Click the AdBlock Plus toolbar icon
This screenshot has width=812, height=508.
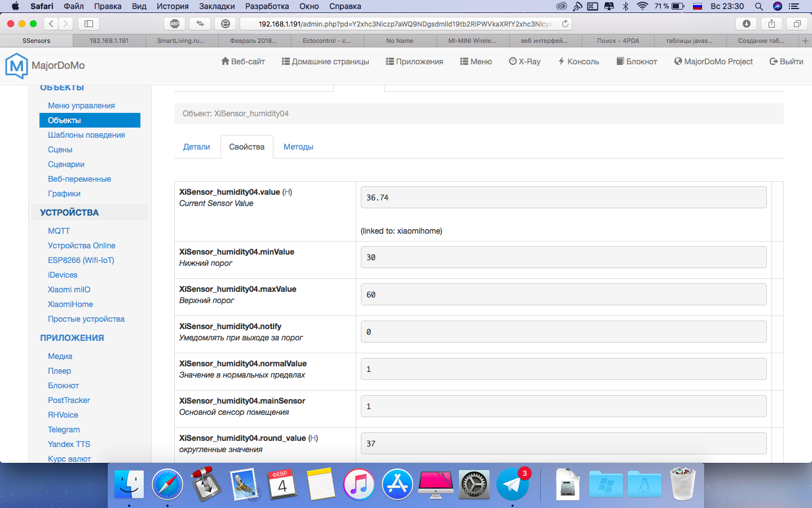175,24
